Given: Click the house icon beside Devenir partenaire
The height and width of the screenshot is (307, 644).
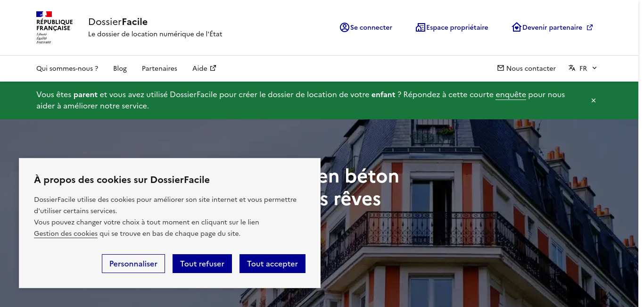Looking at the screenshot, I should coord(517,27).
